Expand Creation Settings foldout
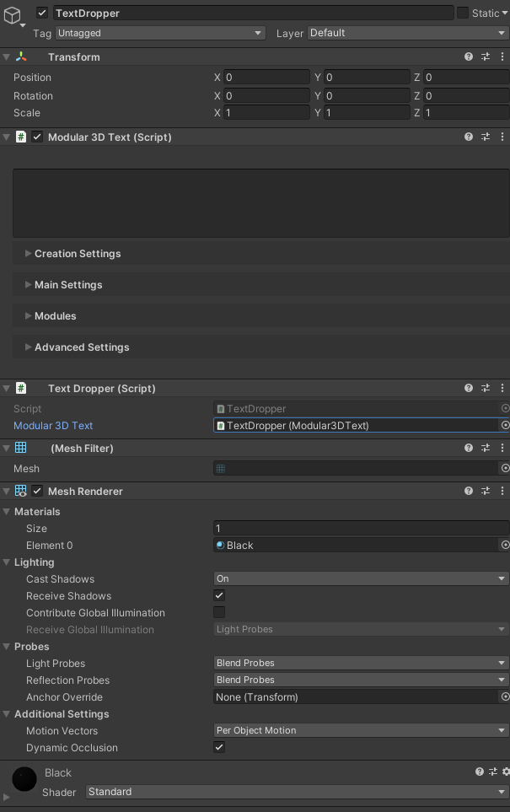This screenshot has width=510, height=812. (29, 253)
